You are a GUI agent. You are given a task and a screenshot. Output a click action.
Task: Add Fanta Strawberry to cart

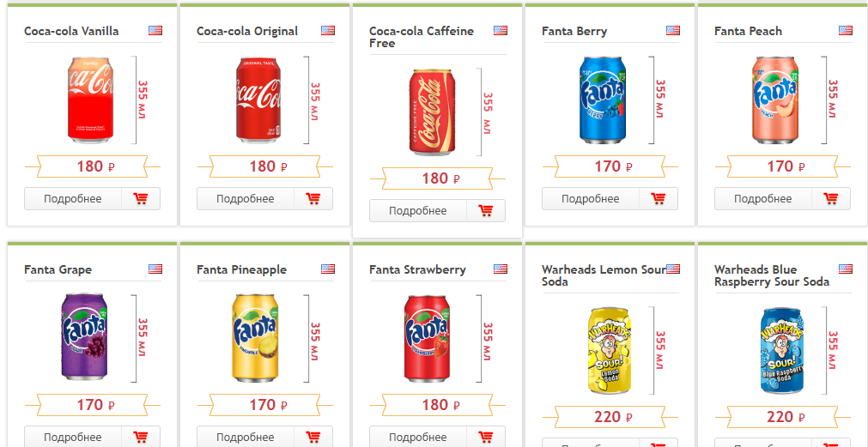(486, 437)
